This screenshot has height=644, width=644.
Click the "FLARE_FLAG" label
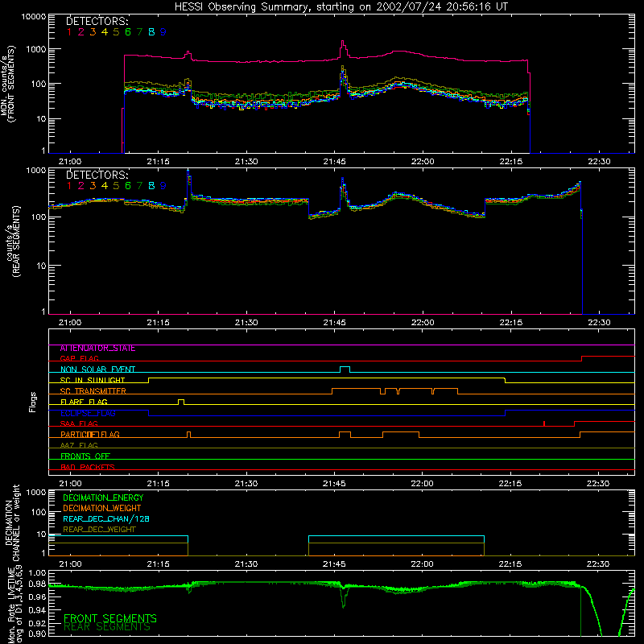point(84,402)
